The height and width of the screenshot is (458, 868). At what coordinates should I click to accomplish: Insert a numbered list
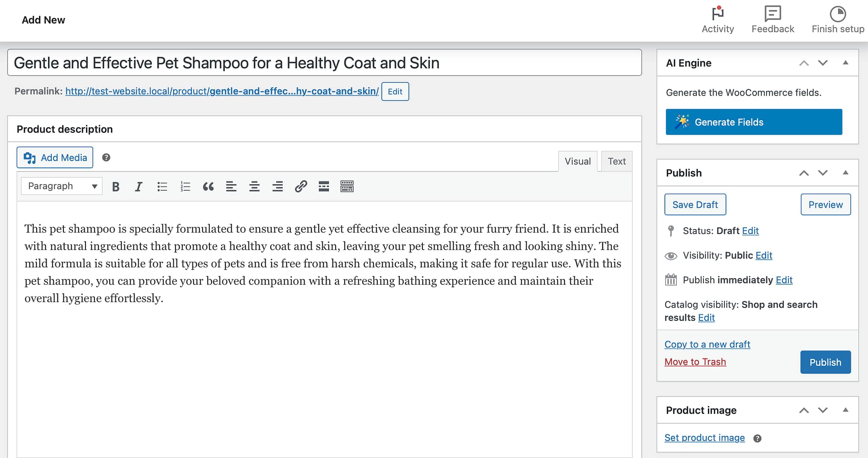pyautogui.click(x=185, y=186)
